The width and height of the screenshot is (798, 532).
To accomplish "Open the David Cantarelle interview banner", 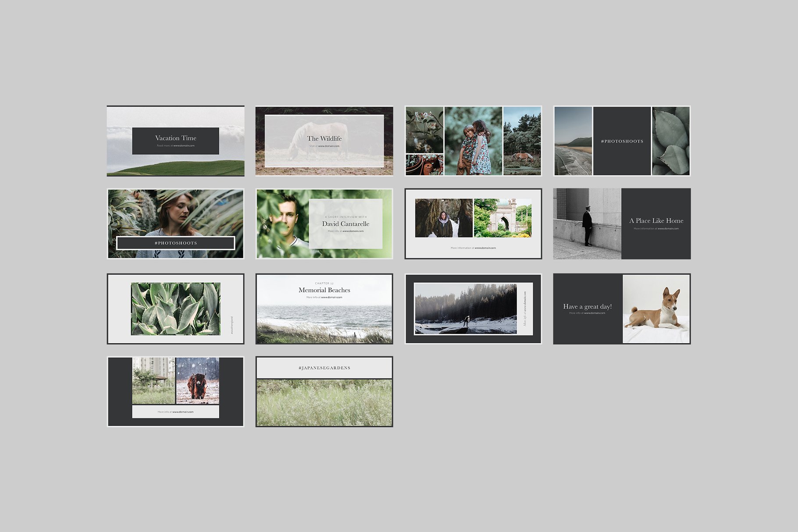I will pyautogui.click(x=324, y=223).
